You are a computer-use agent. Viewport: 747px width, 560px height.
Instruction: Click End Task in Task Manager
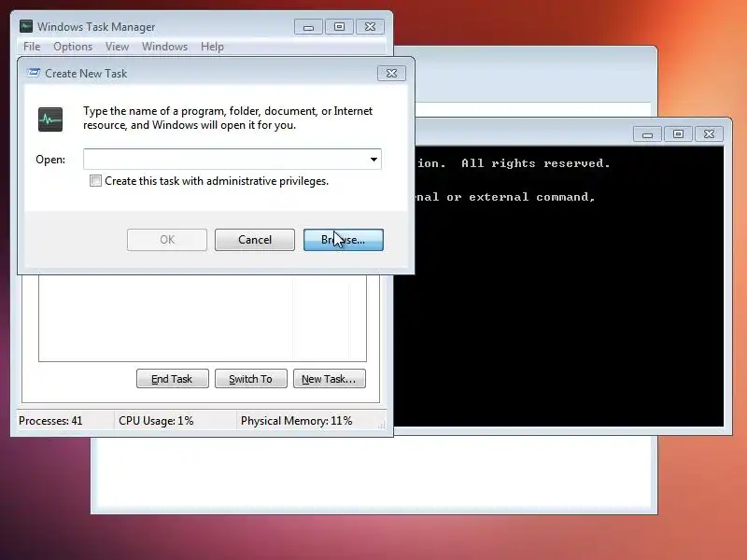point(173,379)
